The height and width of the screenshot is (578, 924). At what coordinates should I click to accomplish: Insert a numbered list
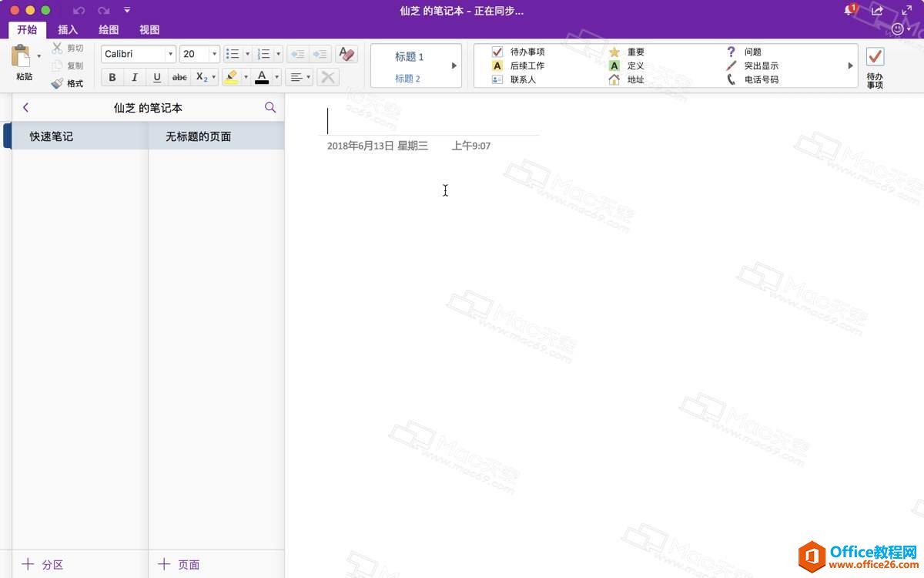(263, 54)
